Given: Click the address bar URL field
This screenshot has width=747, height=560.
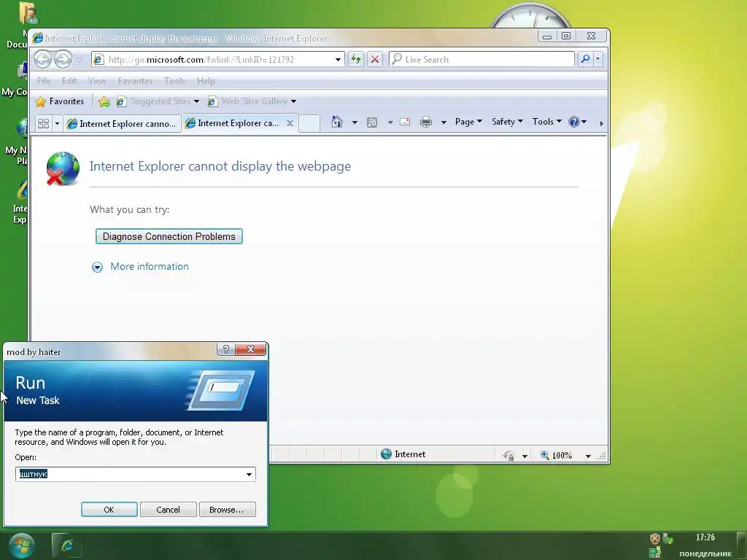Looking at the screenshot, I should click(219, 60).
